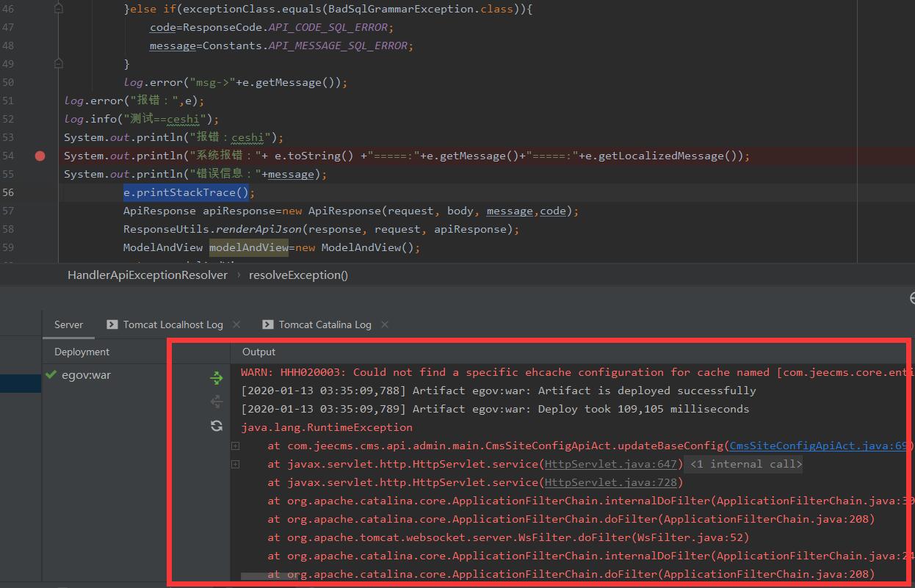The width and height of the screenshot is (915, 588).
Task: Expand the '<1 internal call>' folded text
Action: click(746, 464)
